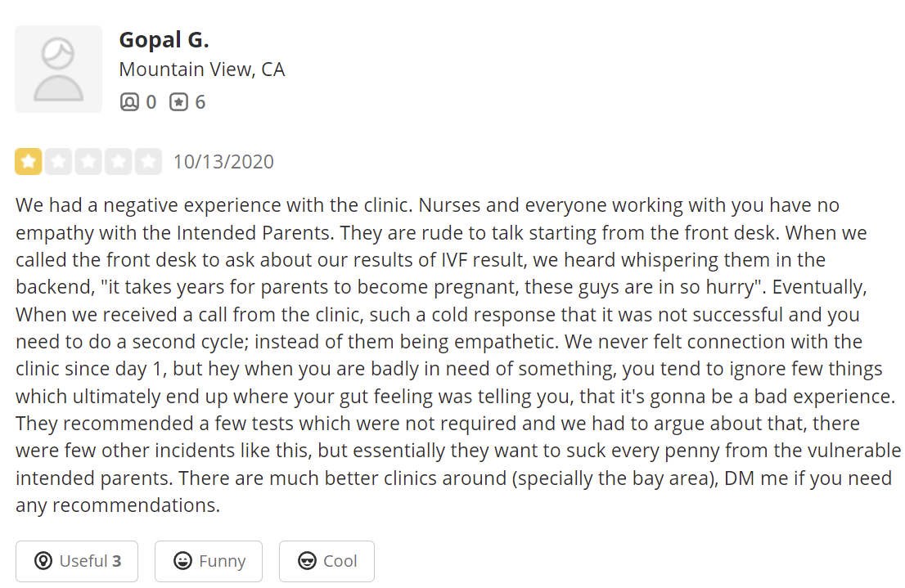The width and height of the screenshot is (905, 588).
Task: Select the second rating star
Action: click(x=58, y=161)
